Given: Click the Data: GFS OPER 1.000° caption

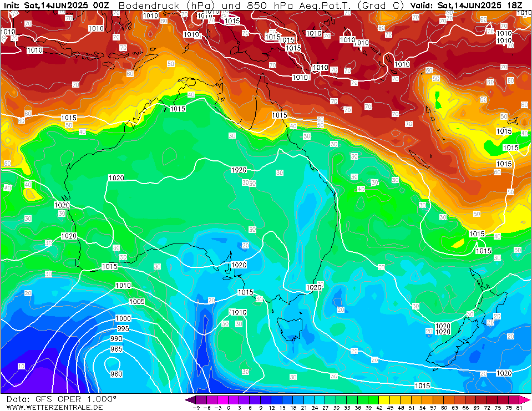Looking at the screenshot, I should [61, 399].
